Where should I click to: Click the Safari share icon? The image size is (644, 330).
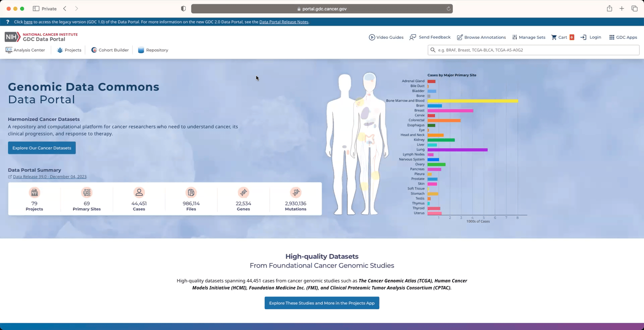click(609, 9)
